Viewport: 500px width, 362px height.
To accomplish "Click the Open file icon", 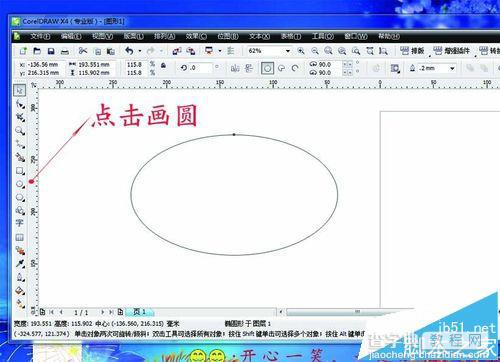I will pos(37,51).
